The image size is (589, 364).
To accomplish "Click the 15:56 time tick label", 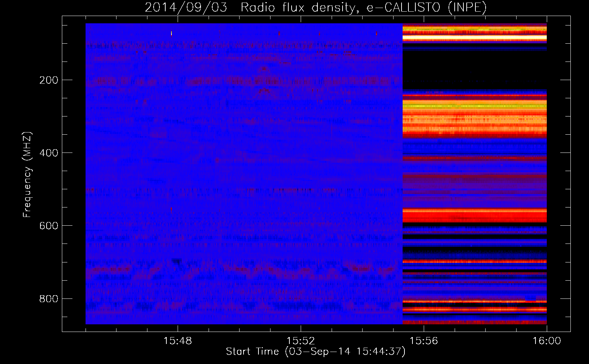I will pos(424,341).
